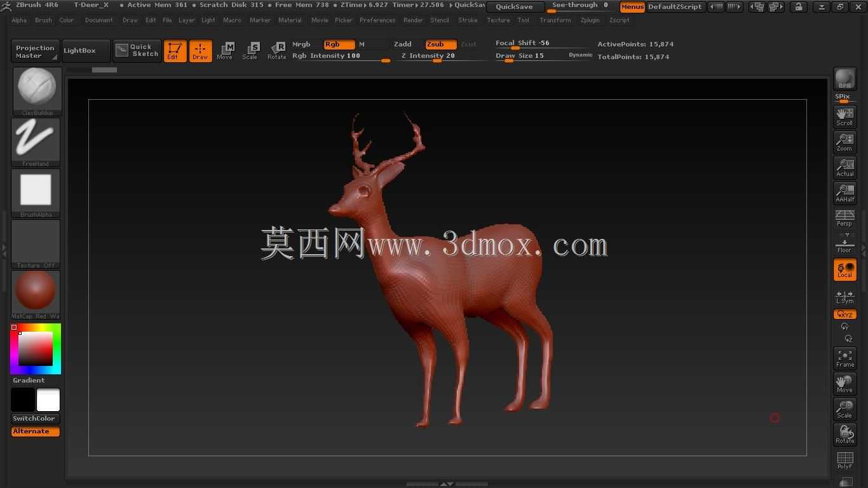Screen dimensions: 868x488
Task: Adjust the Rgb Intensity slider
Action: click(341, 56)
